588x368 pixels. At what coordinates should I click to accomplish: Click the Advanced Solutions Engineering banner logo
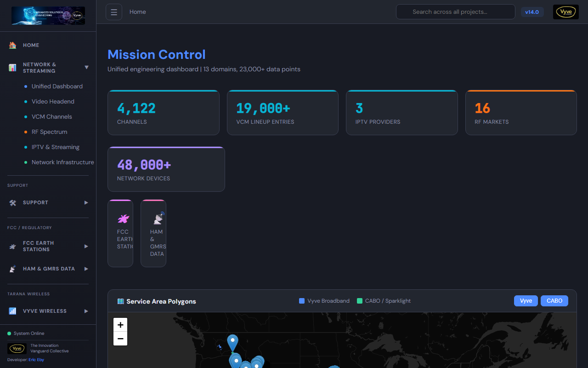click(x=48, y=16)
